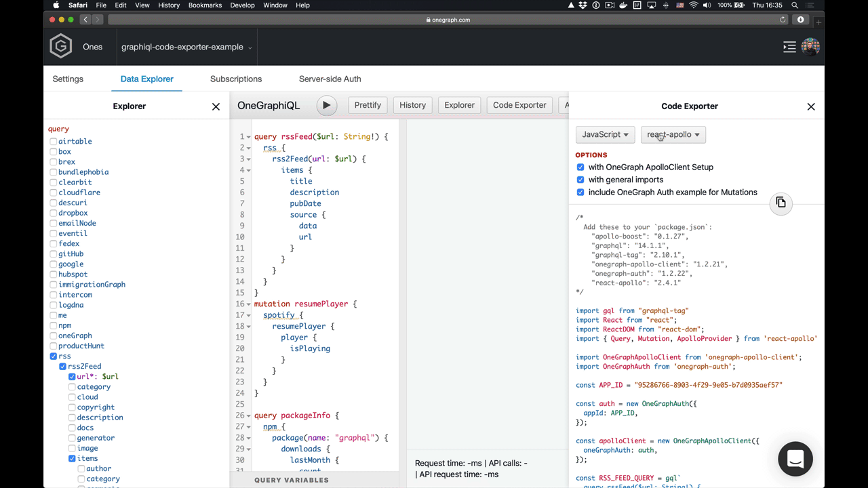Close the Explorer panel with its X
Screen dimensions: 868x488
pos(216,106)
